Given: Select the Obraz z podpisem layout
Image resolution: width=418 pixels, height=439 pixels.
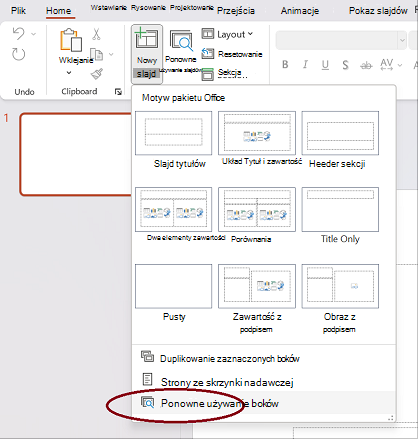Looking at the screenshot, I should (340, 286).
